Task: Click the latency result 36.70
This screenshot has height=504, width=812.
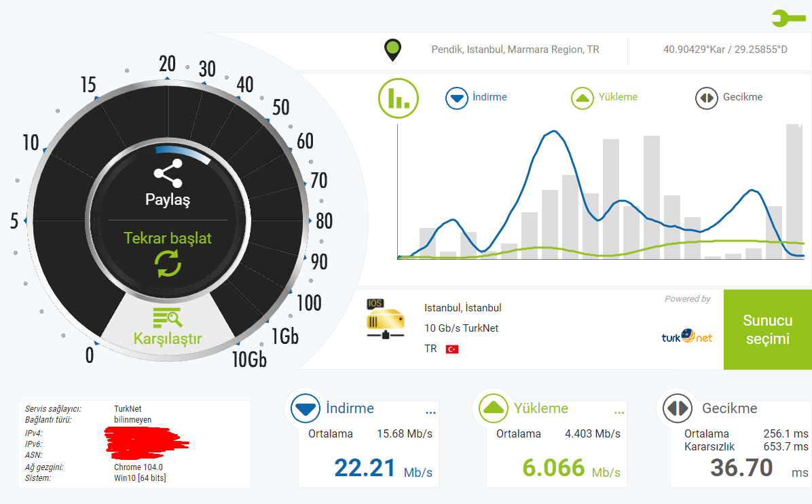Action: point(741,468)
